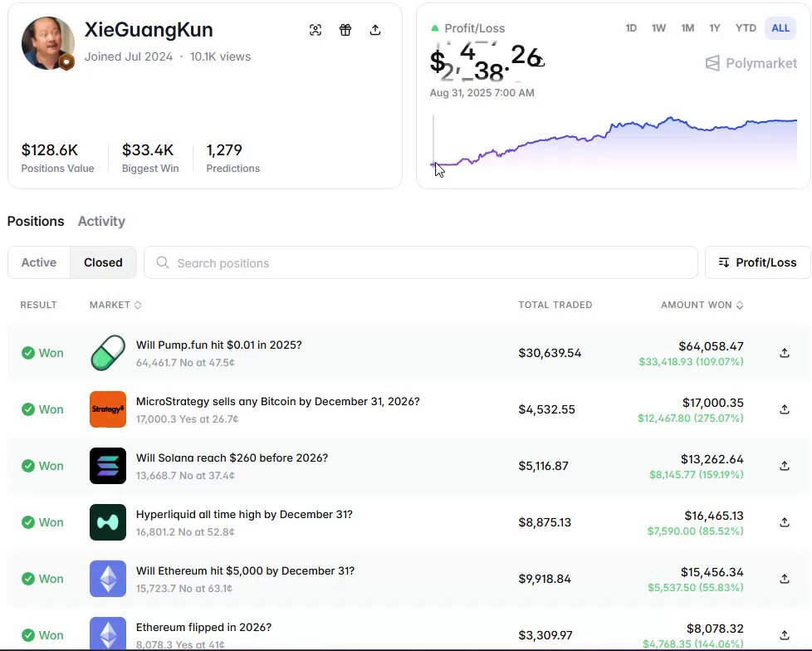Viewport: 812px width, 651px height.
Task: Select the 1D time range
Action: 631,28
